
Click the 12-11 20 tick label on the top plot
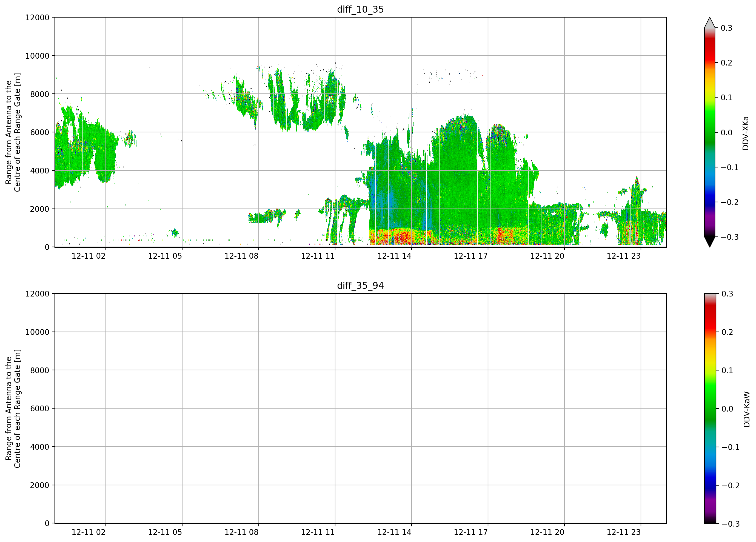[x=547, y=256]
